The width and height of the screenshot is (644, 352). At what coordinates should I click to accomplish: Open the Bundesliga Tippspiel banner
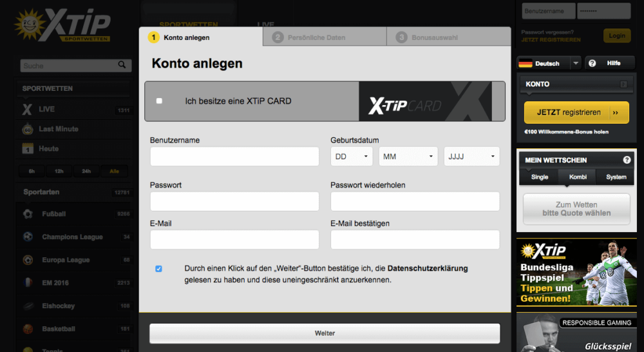576,272
